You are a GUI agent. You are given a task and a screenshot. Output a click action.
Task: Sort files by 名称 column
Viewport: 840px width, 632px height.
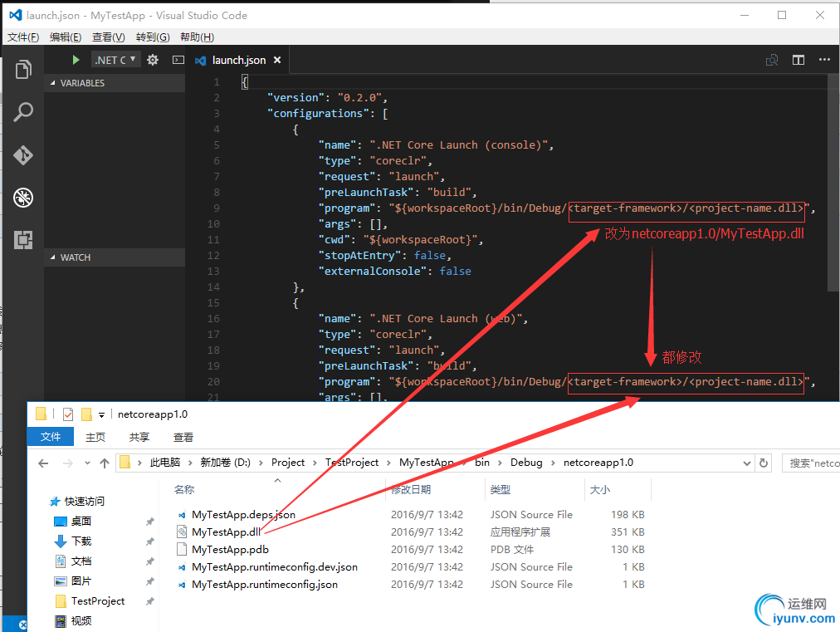(x=184, y=489)
